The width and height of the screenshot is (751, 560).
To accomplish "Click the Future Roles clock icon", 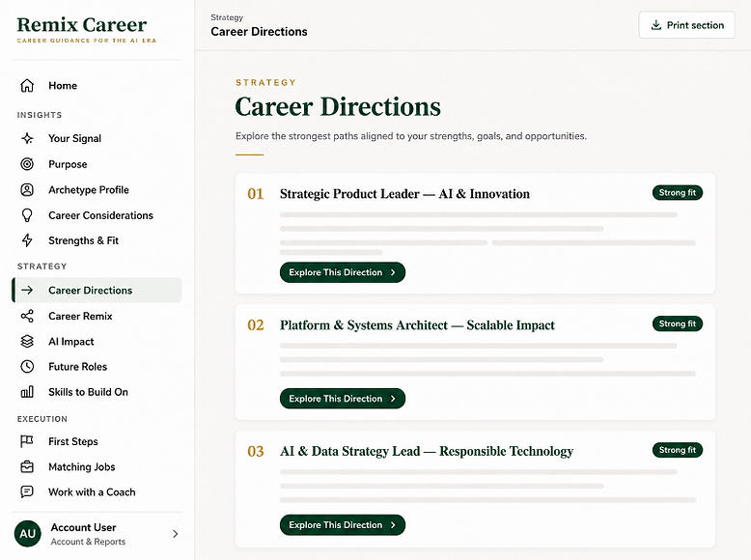I will 27,367.
